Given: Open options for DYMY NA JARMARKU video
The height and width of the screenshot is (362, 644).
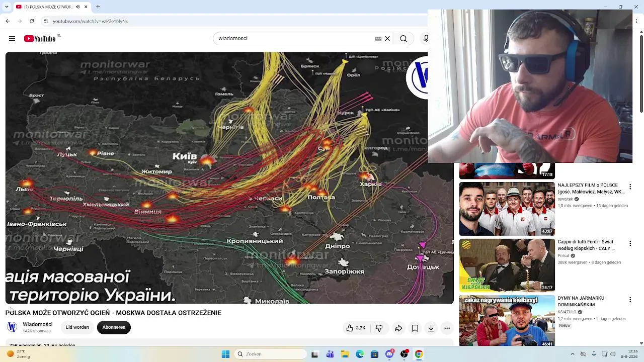Looking at the screenshot, I should (x=630, y=300).
